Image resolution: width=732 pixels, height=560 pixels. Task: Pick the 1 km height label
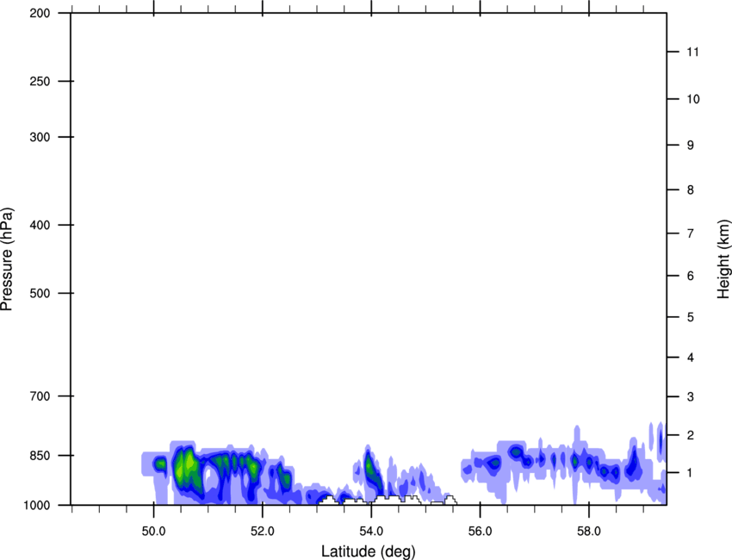point(691,473)
